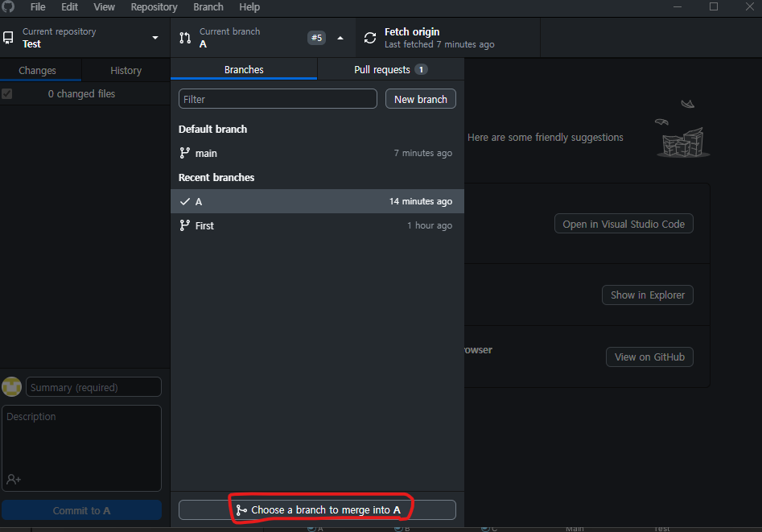This screenshot has height=532, width=762.
Task: Switch to the History tab
Action: point(126,71)
